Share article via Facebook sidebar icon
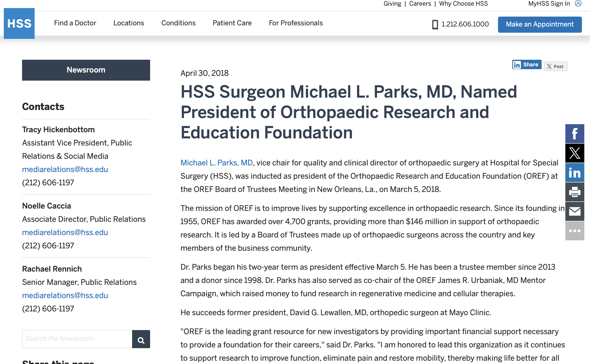This screenshot has height=364, width=590. (x=575, y=134)
